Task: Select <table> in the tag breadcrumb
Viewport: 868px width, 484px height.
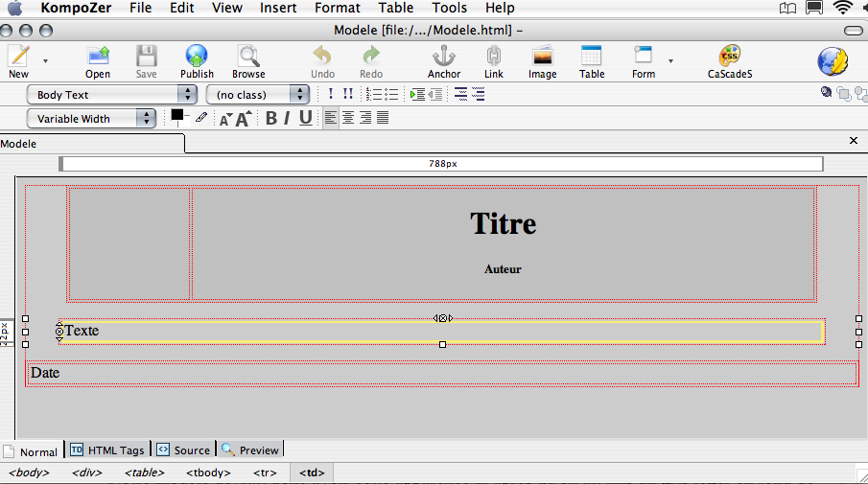Action: [x=145, y=472]
